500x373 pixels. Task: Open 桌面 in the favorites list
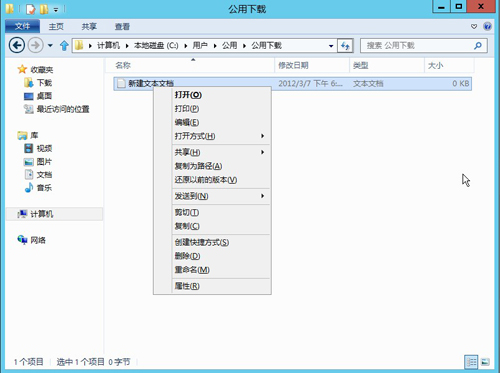tap(39, 96)
